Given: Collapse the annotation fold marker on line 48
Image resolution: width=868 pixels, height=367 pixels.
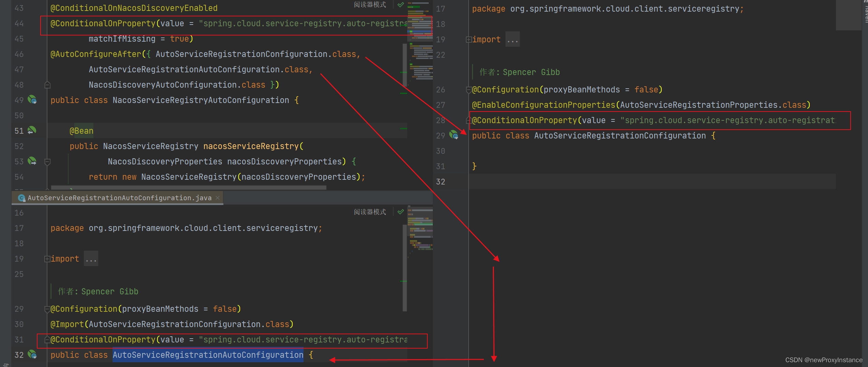Looking at the screenshot, I should [47, 85].
